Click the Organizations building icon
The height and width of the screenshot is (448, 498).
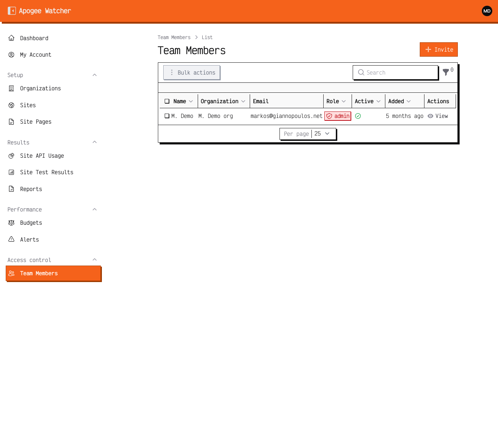pos(11,89)
